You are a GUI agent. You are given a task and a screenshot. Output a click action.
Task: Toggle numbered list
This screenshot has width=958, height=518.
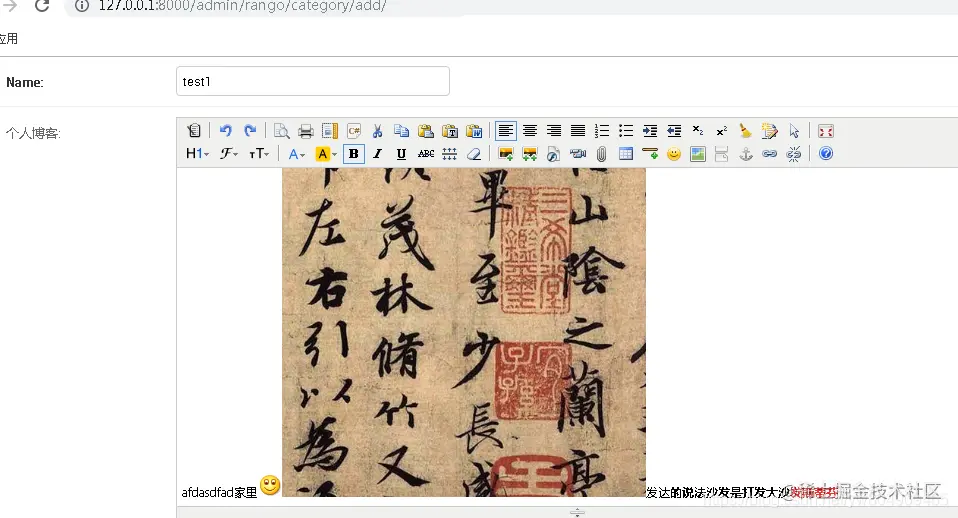point(602,131)
